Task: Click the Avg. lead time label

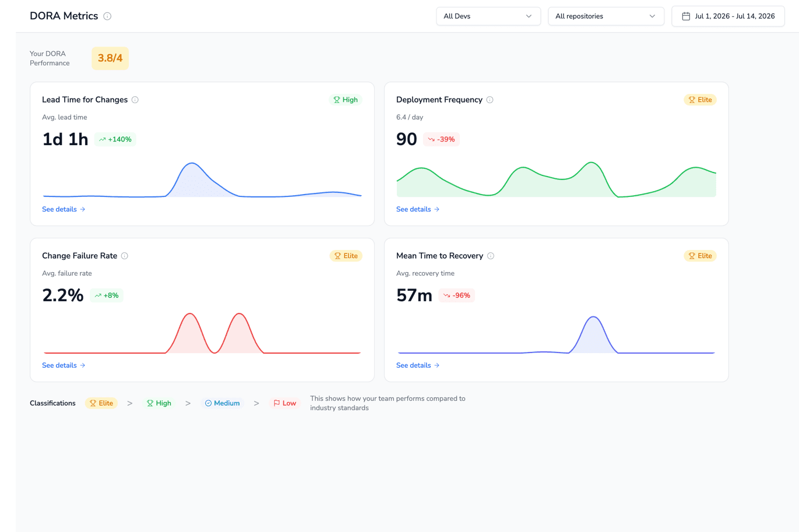Action: point(65,117)
